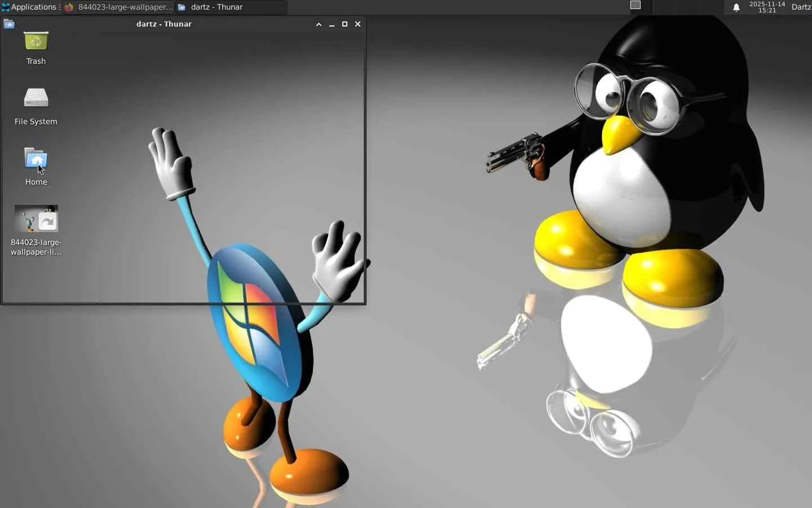Close the dartz - Thunar window
The height and width of the screenshot is (508, 812).
358,24
